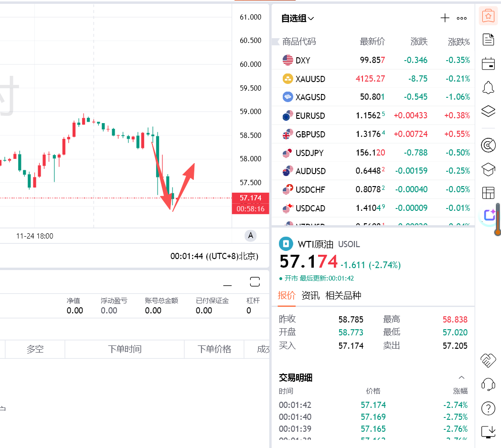Open the layers icon in sidebar
This screenshot has width=501, height=448.
click(488, 111)
